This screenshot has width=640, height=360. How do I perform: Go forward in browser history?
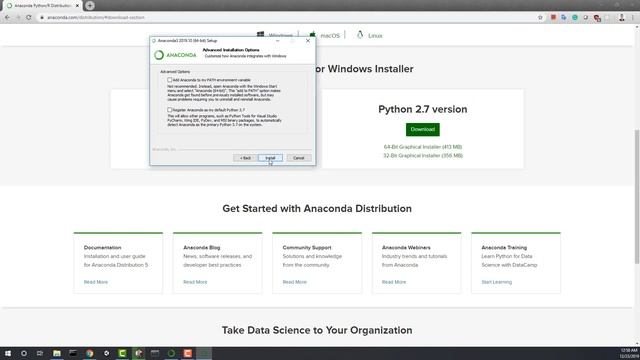pos(18,18)
